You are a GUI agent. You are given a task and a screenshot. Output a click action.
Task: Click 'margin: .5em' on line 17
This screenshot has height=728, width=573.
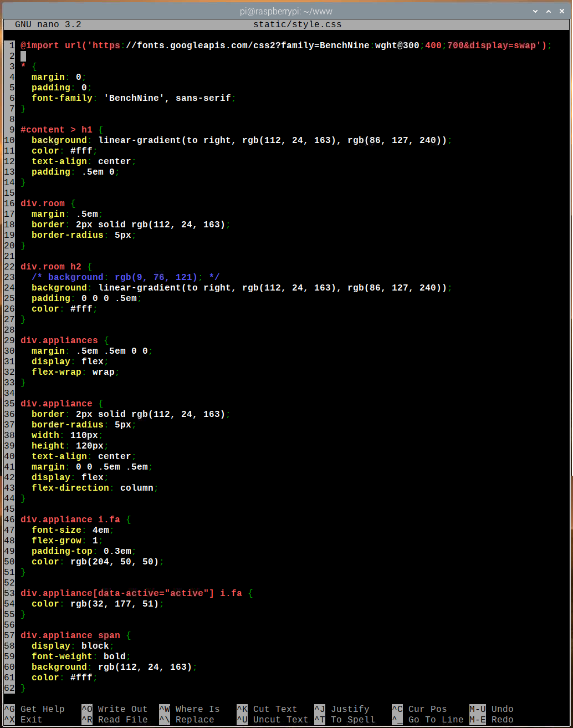click(68, 214)
